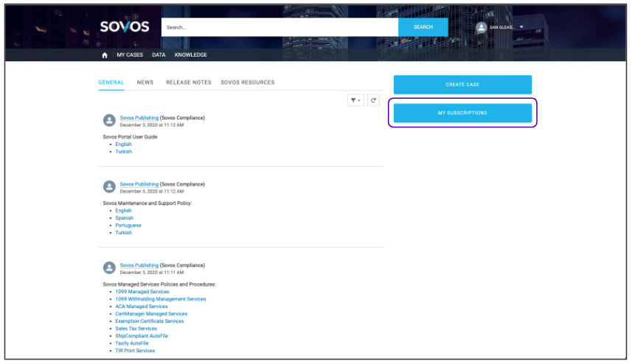Click the avatar on Managed Services post

tap(109, 267)
